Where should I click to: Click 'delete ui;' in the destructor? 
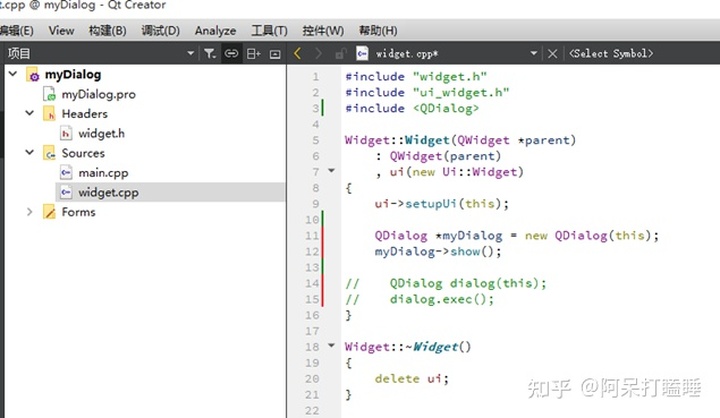[x=411, y=379]
